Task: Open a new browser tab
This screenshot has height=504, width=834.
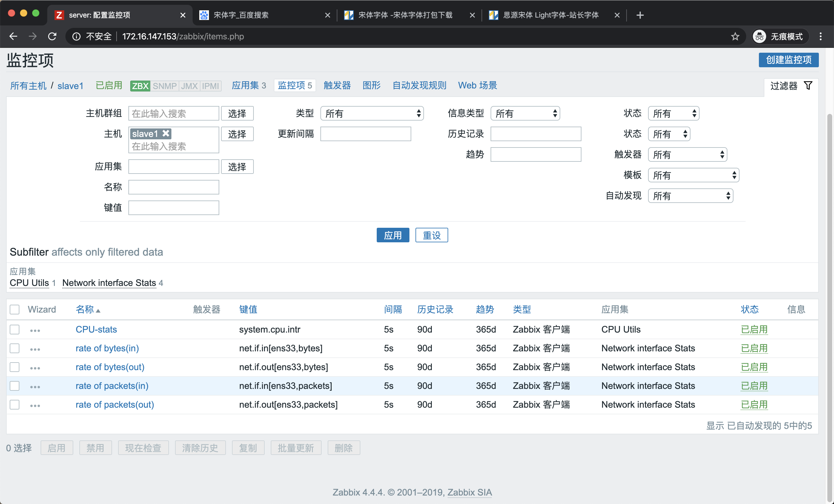Action: (x=640, y=15)
